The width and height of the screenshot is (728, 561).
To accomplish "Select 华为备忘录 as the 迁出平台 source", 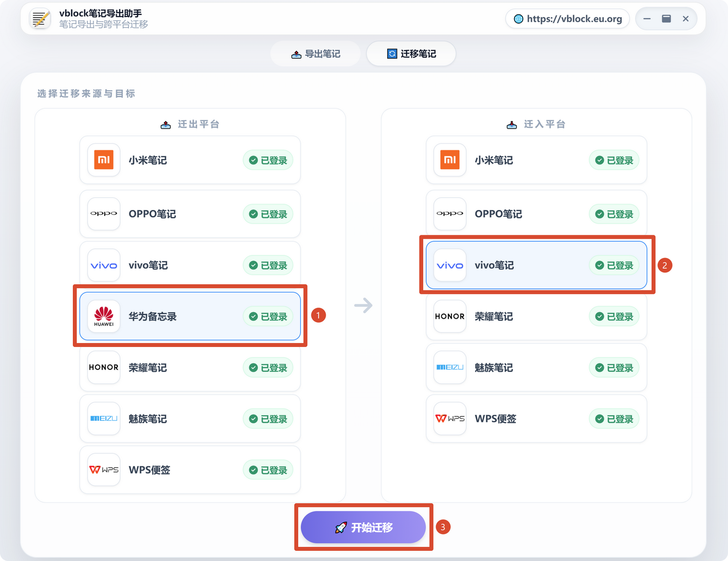I will tap(190, 316).
